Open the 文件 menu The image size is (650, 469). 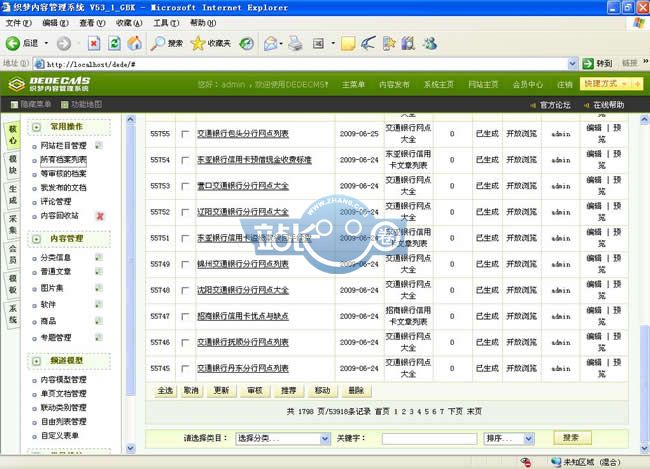18,23
